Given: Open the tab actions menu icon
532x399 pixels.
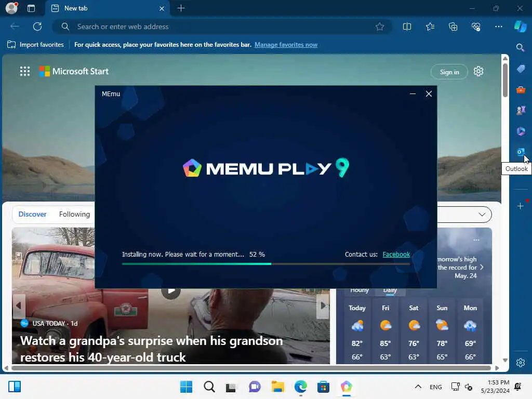Looking at the screenshot, I should point(31,8).
